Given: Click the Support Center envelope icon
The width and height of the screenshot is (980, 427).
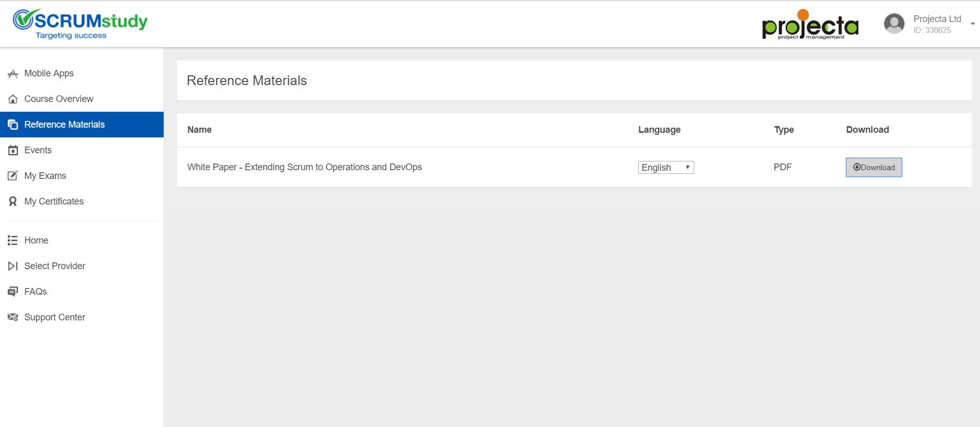Looking at the screenshot, I should tap(13, 317).
